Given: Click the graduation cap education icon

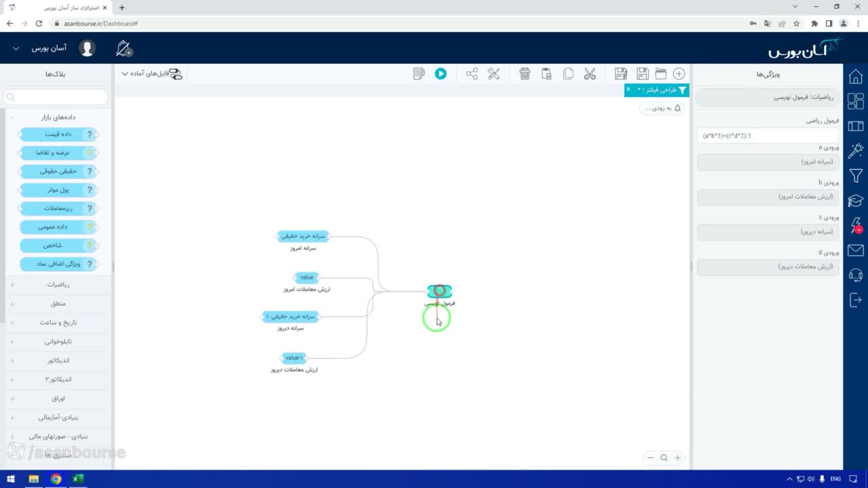Looking at the screenshot, I should tap(856, 201).
